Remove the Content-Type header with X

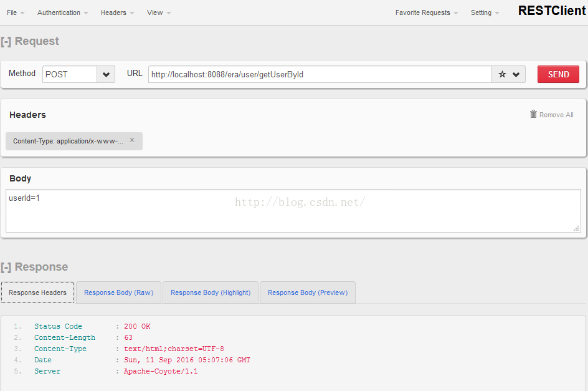132,140
